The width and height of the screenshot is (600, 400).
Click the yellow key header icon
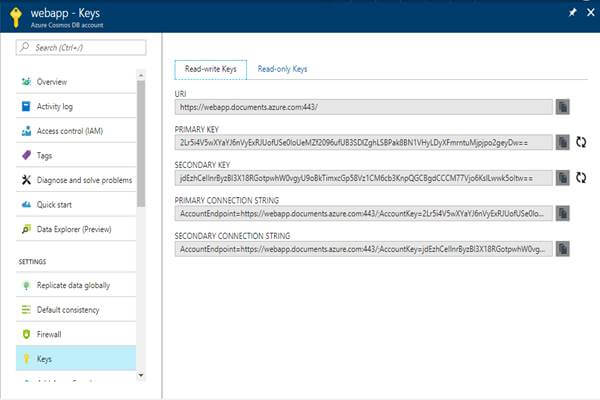16,17
